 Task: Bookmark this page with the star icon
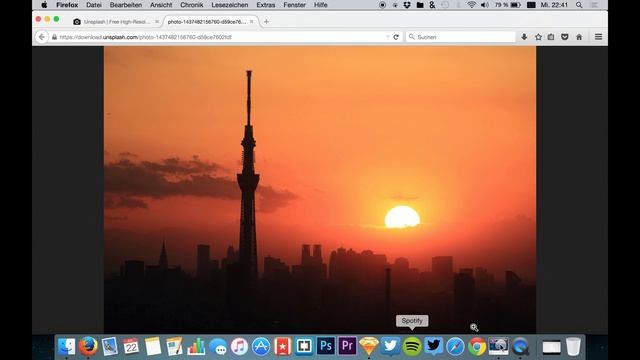538,37
